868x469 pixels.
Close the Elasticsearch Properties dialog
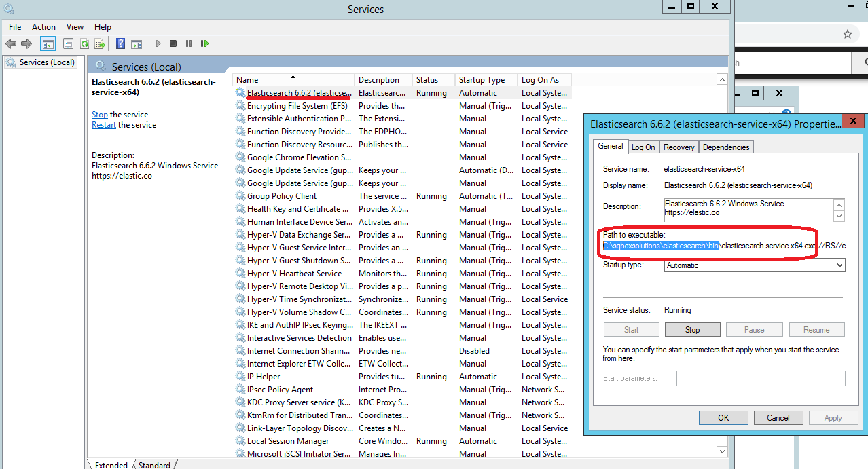[x=853, y=122]
